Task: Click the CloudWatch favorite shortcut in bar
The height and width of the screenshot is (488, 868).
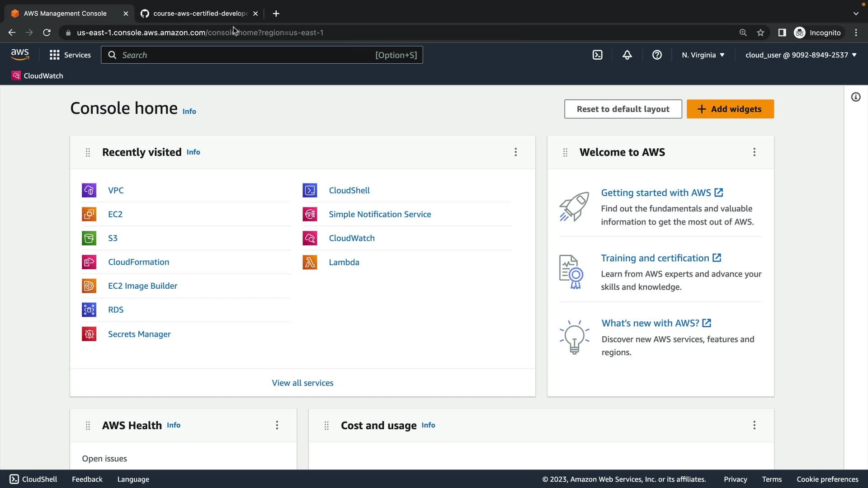Action: tap(37, 76)
